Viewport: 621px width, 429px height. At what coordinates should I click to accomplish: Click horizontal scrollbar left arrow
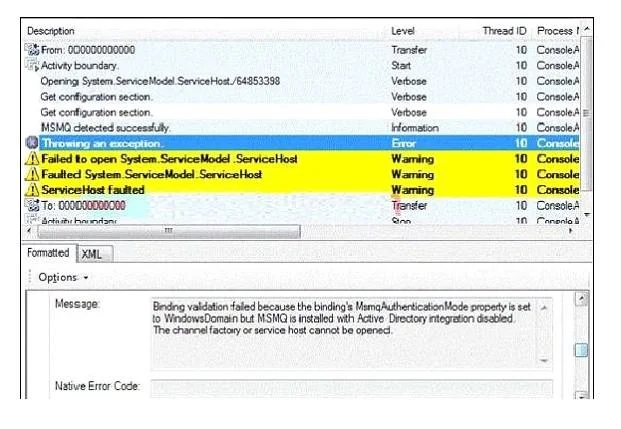pyautogui.click(x=29, y=231)
